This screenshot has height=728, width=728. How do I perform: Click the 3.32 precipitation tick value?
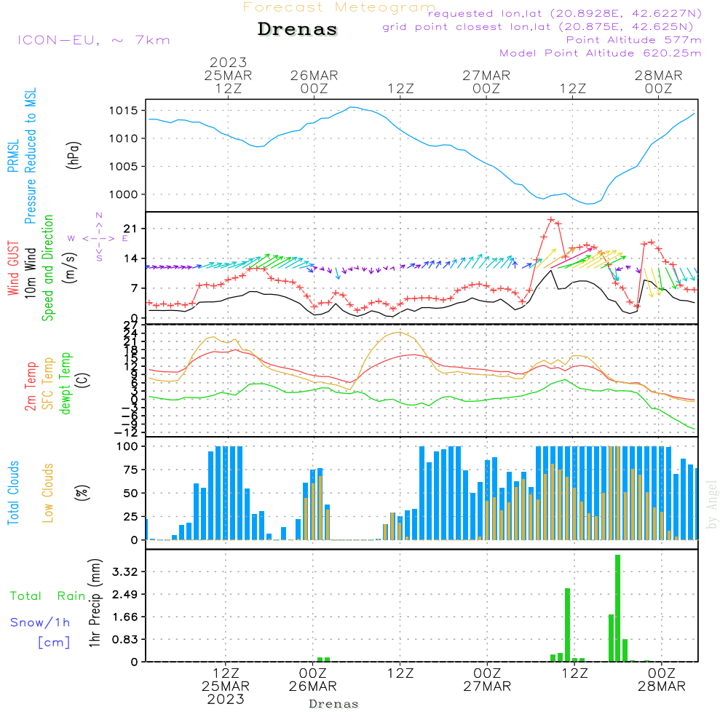click(x=125, y=571)
